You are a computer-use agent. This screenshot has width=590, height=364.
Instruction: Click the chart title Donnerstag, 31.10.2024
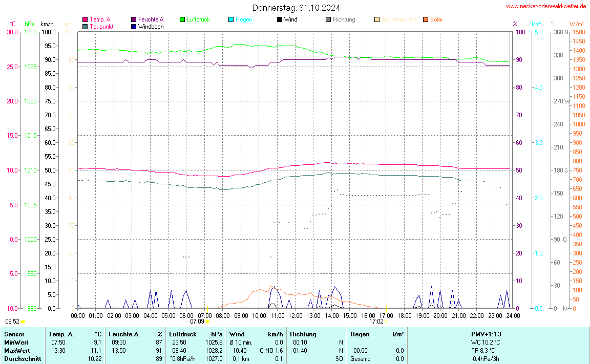[296, 8]
